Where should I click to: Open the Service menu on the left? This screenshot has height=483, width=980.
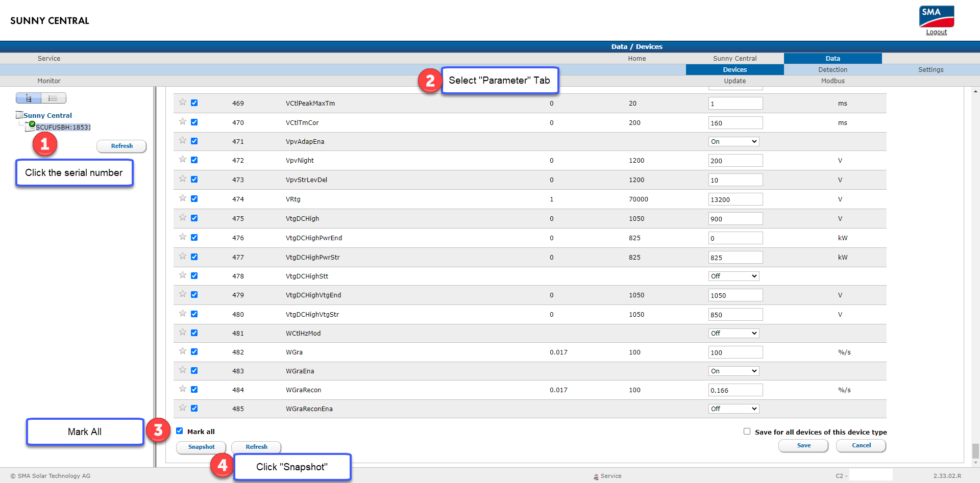click(x=49, y=58)
